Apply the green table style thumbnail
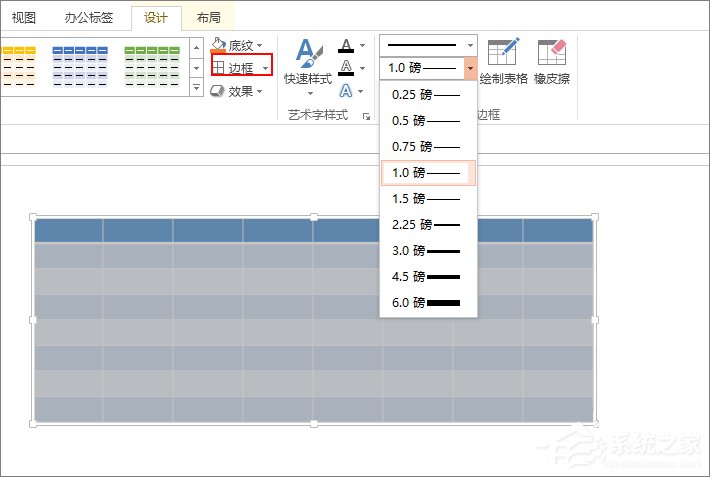This screenshot has width=710, height=477. tap(152, 66)
